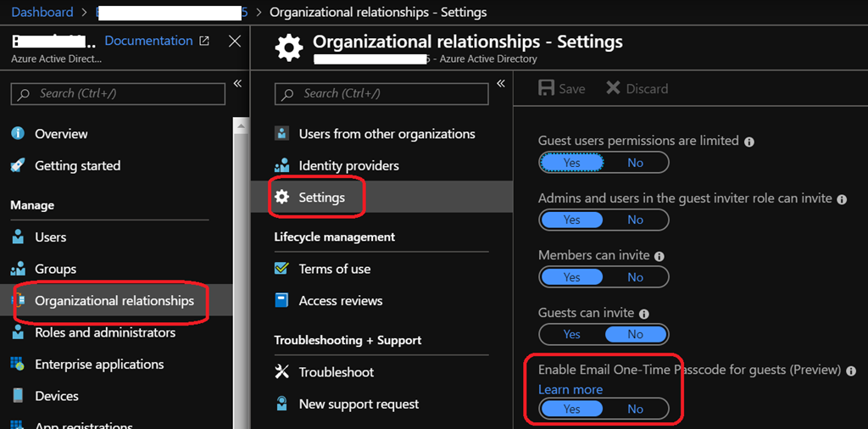The height and width of the screenshot is (429, 868).
Task: Set Guest users permissions limited to No
Action: pyautogui.click(x=635, y=163)
